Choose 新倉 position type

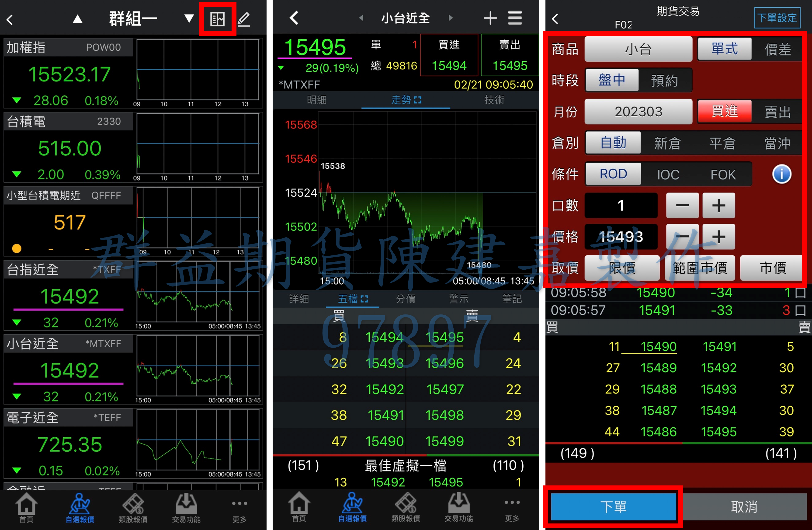click(667, 143)
